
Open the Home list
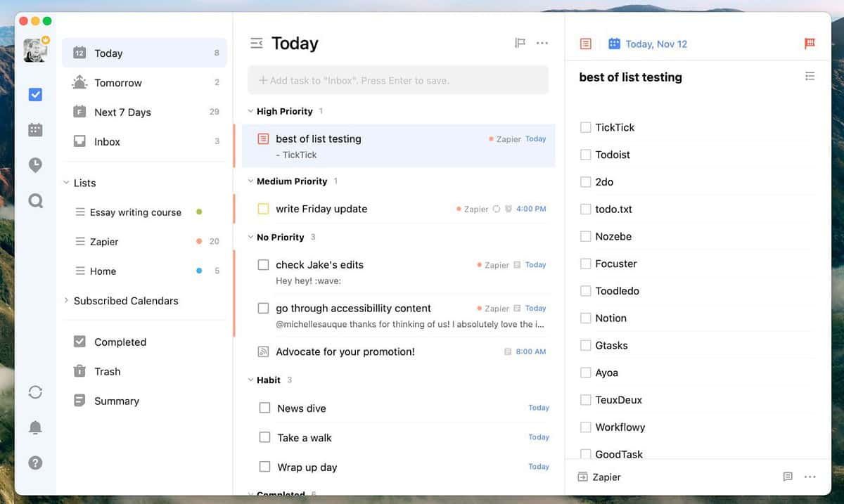(144, 271)
